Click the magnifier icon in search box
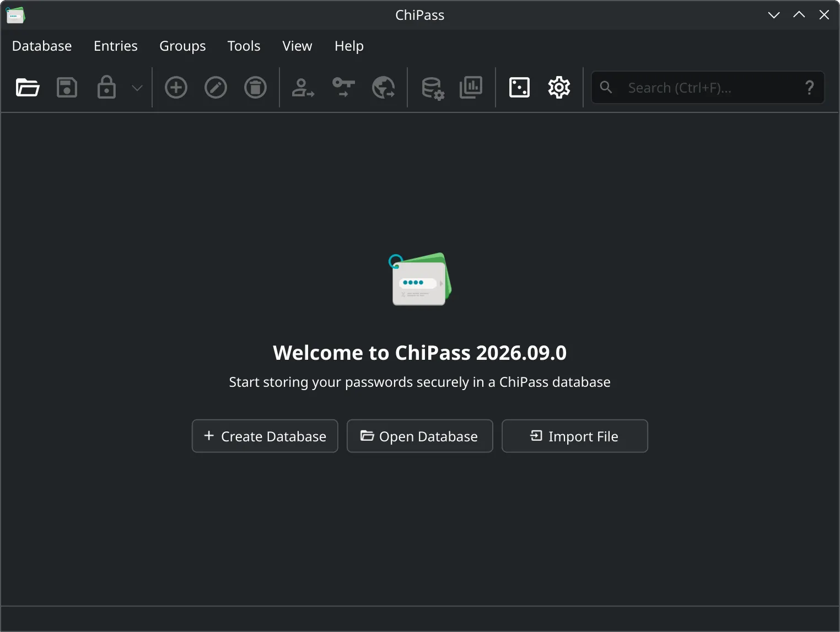 [606, 87]
